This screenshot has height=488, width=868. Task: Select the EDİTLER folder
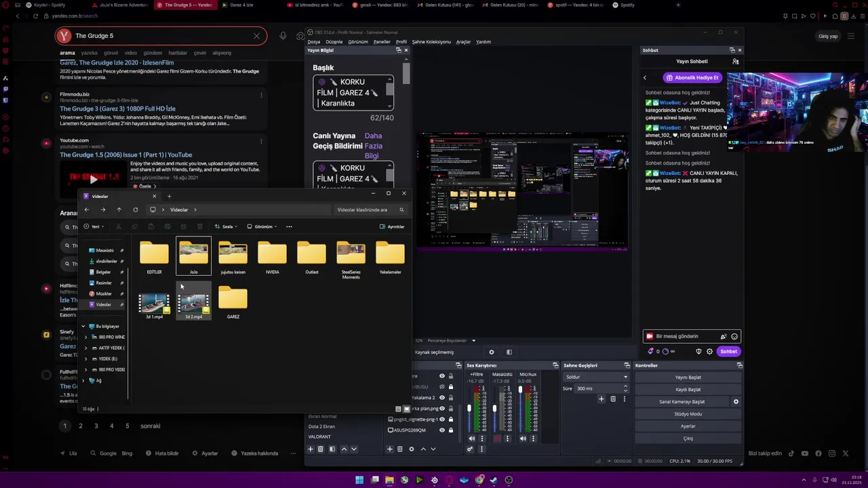click(154, 258)
